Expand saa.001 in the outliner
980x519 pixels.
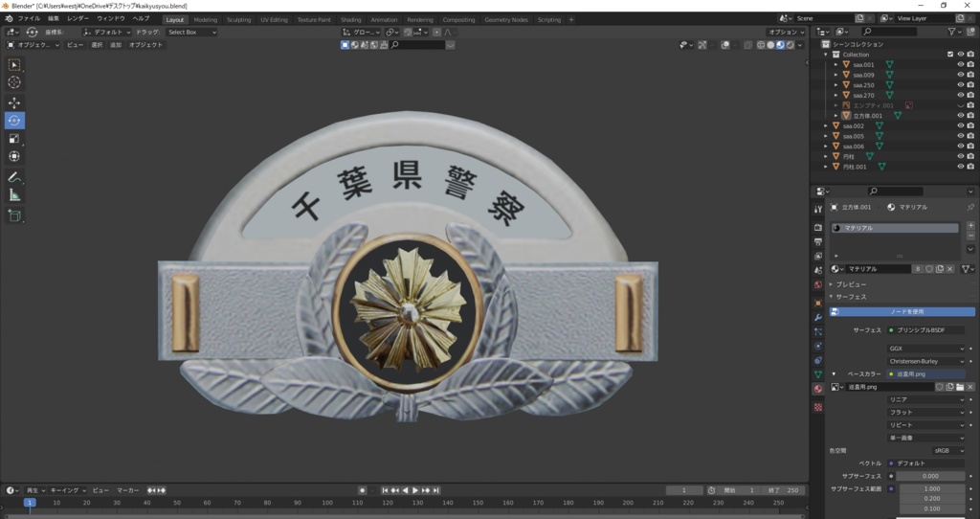tap(835, 64)
